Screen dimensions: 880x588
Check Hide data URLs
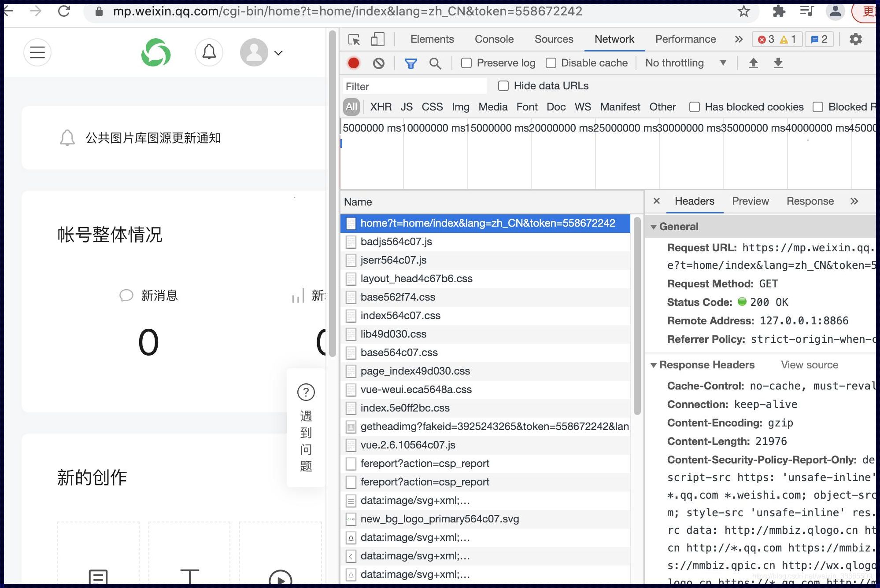click(503, 86)
